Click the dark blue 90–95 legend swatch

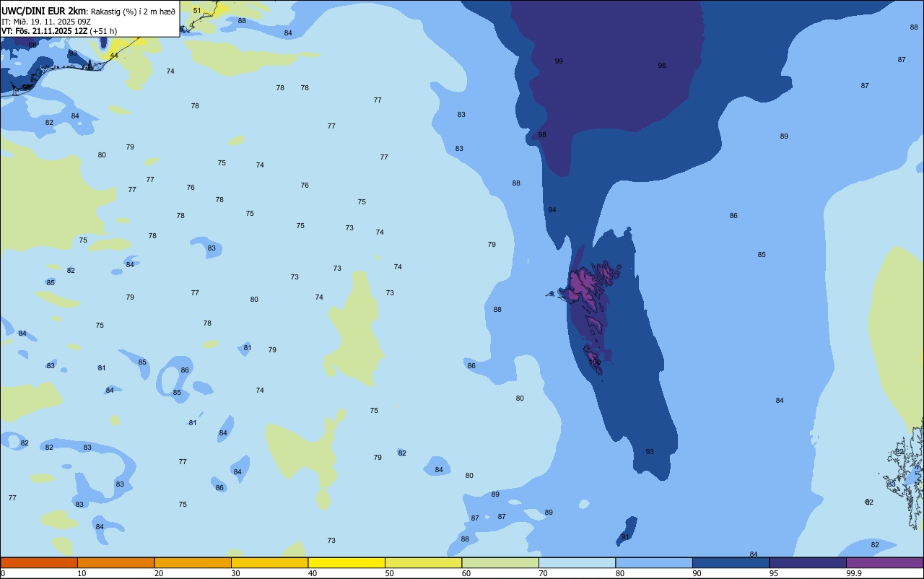click(731, 562)
